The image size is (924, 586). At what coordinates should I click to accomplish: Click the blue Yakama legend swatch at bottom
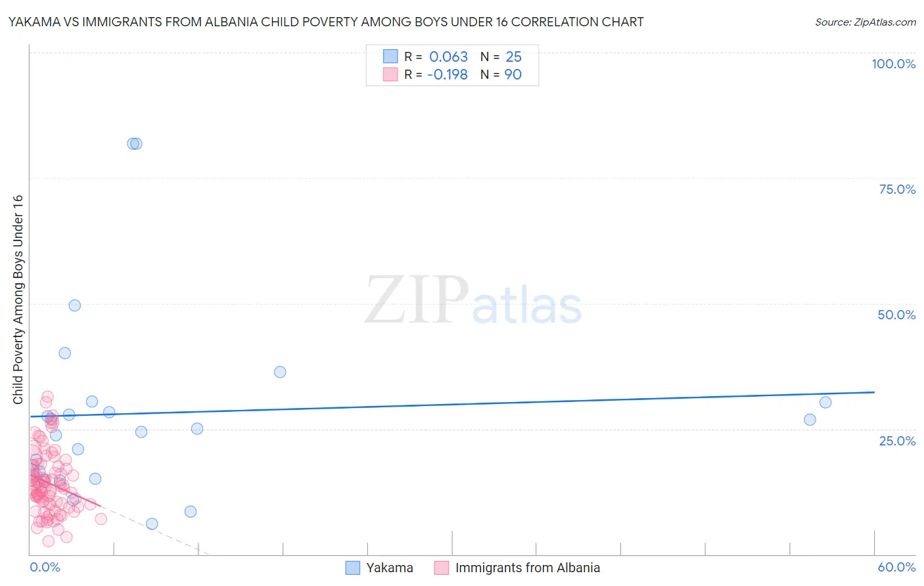(353, 568)
